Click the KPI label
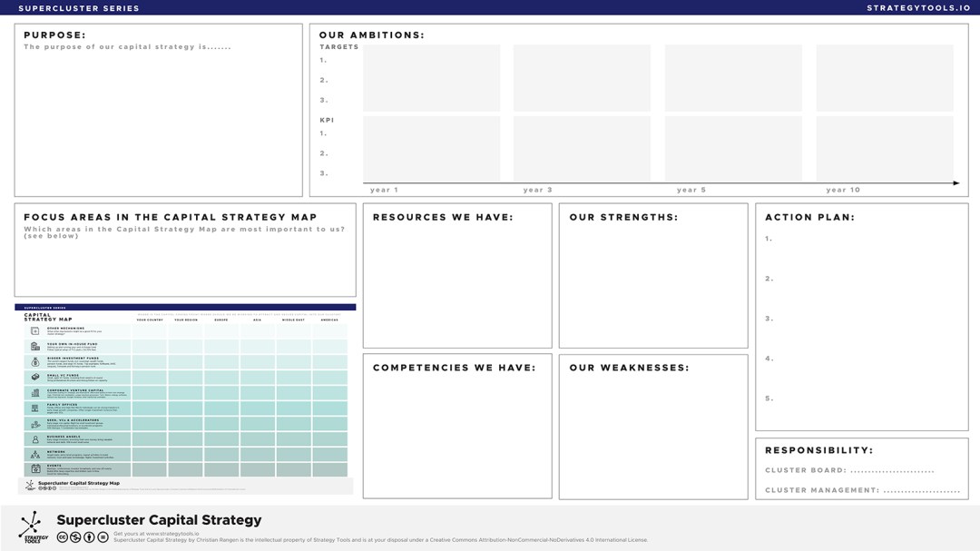 (327, 120)
